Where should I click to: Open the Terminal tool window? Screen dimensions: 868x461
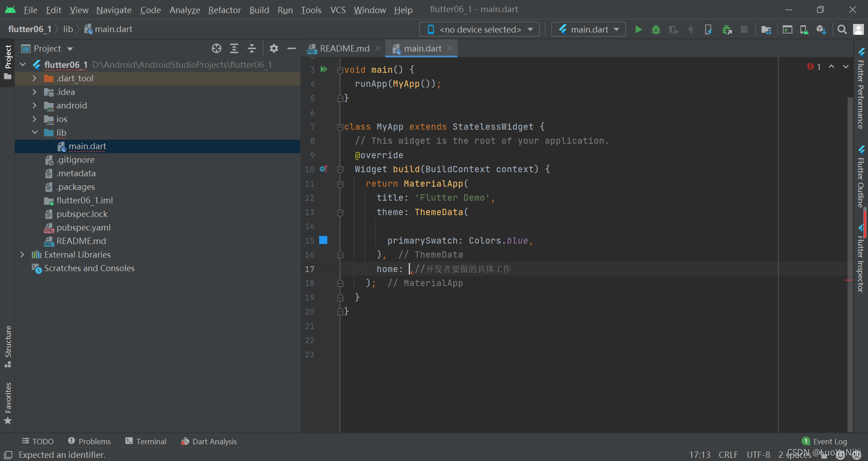146,441
